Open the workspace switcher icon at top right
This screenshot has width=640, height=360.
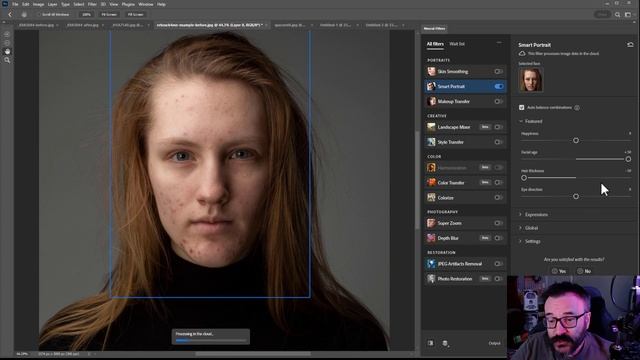tap(628, 15)
